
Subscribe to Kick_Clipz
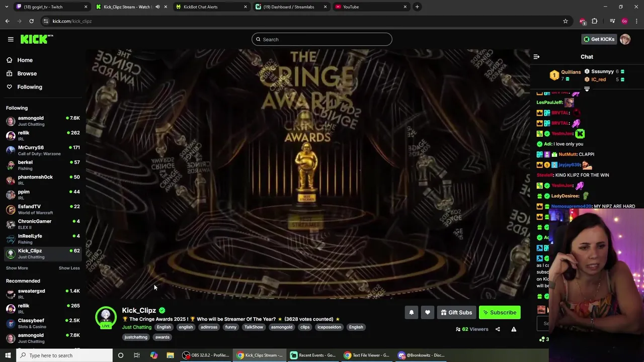coord(500,312)
